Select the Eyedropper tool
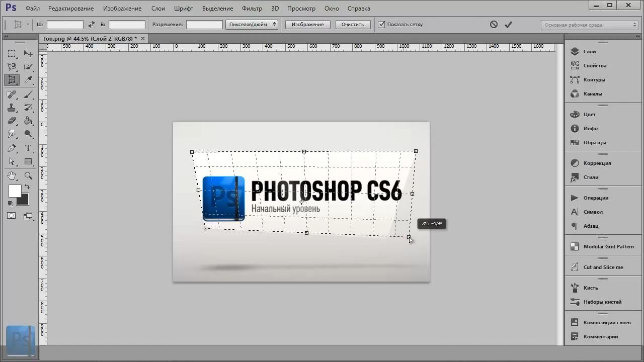Viewport: 644px width, 362px height. point(28,80)
